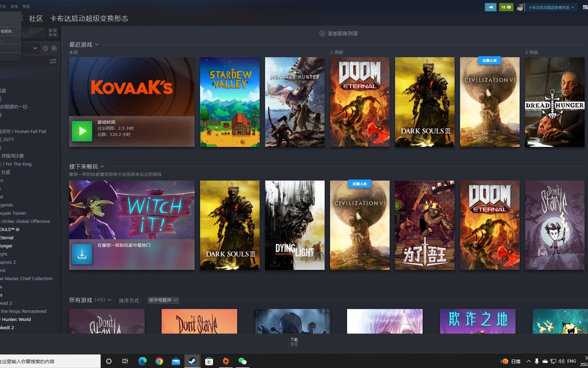
Task: Play KovaaK's with the green play button
Action: coord(82,131)
